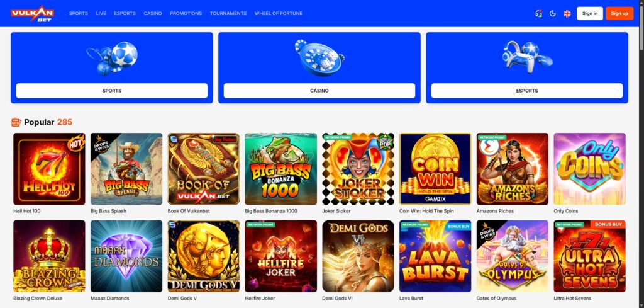The height and width of the screenshot is (308, 644).
Task: Click the white CASINO category button
Action: click(x=319, y=91)
